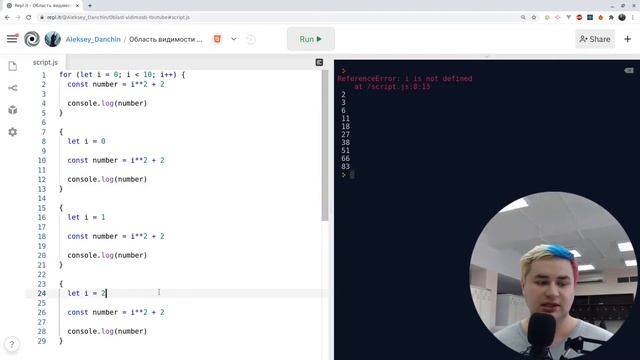Open the Files panel in sidebar

pos(13,66)
